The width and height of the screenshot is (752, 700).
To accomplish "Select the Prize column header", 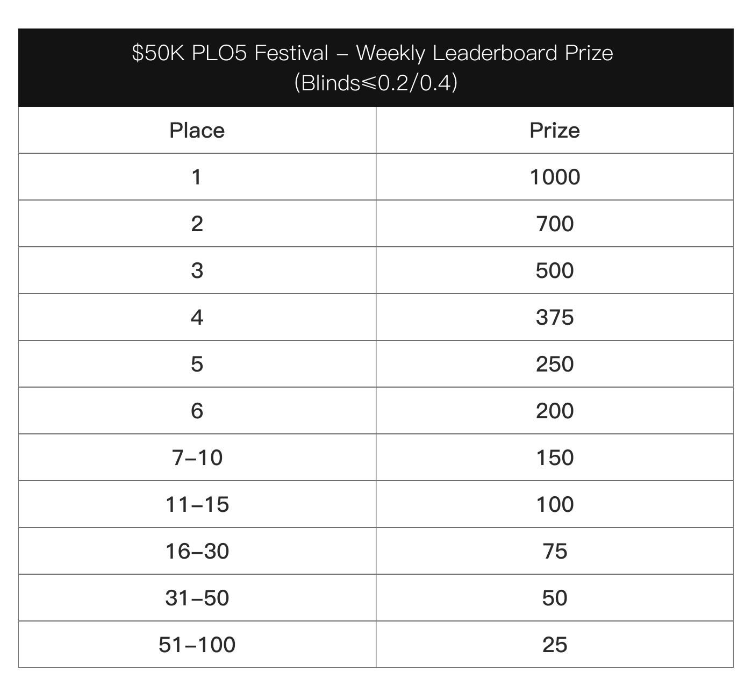I will pyautogui.click(x=555, y=130).
